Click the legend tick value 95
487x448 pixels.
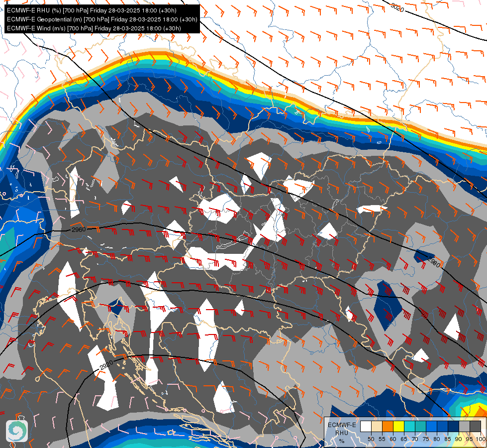tap(469, 439)
